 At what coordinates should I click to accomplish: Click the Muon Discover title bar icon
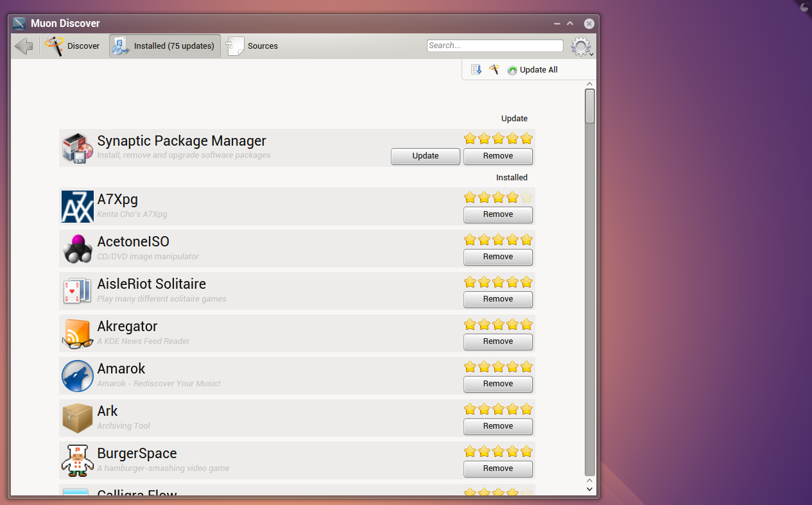coord(19,24)
